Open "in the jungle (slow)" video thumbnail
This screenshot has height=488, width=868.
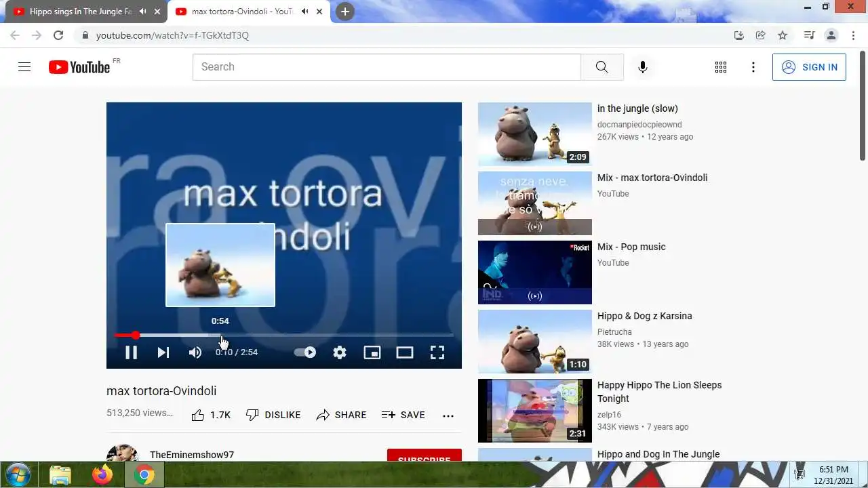coord(535,134)
